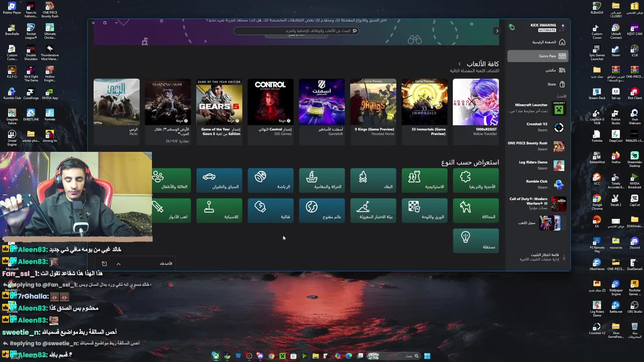Viewport: 644px width, 362px height.
Task: Click the Windows Start button
Action: point(427,356)
